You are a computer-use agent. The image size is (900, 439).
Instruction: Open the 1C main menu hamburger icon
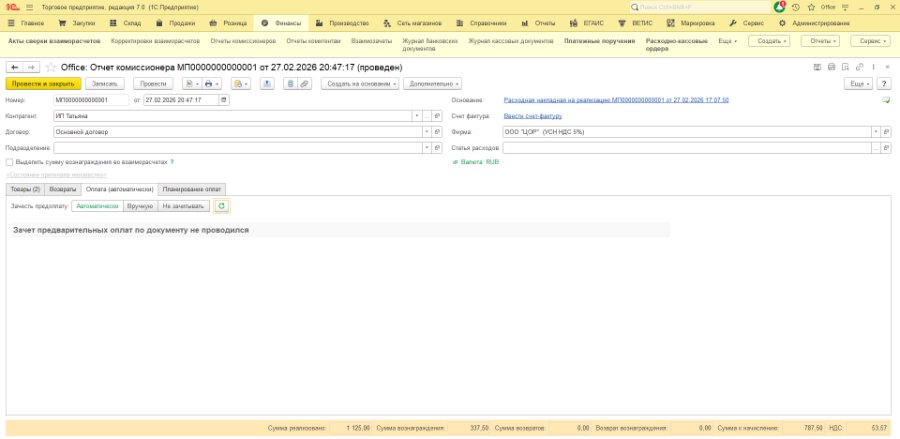(x=29, y=7)
